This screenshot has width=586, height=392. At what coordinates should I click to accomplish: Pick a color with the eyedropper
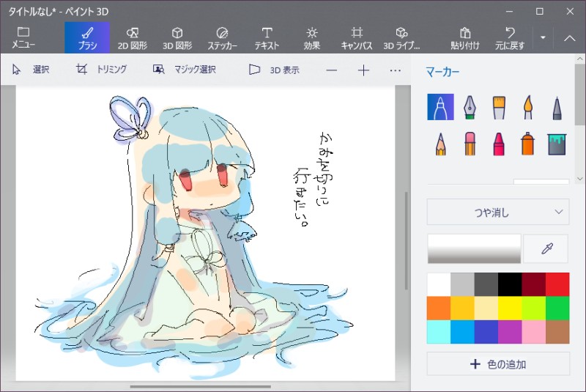pyautogui.click(x=546, y=249)
